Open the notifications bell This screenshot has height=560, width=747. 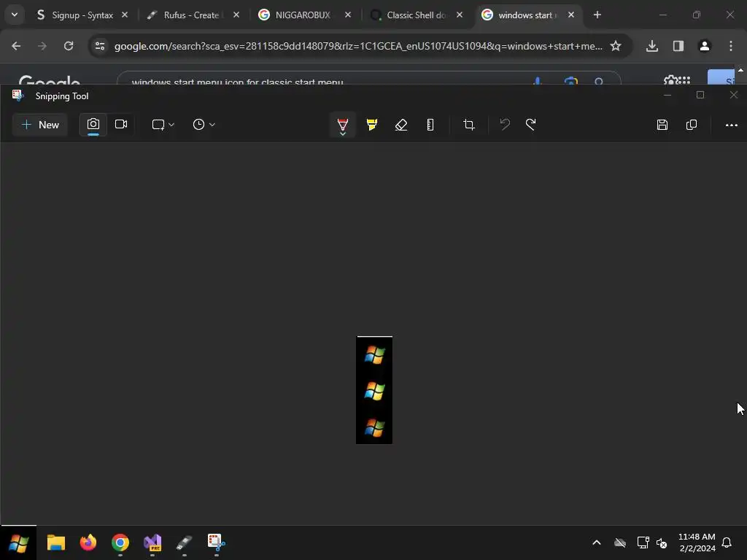coord(727,542)
